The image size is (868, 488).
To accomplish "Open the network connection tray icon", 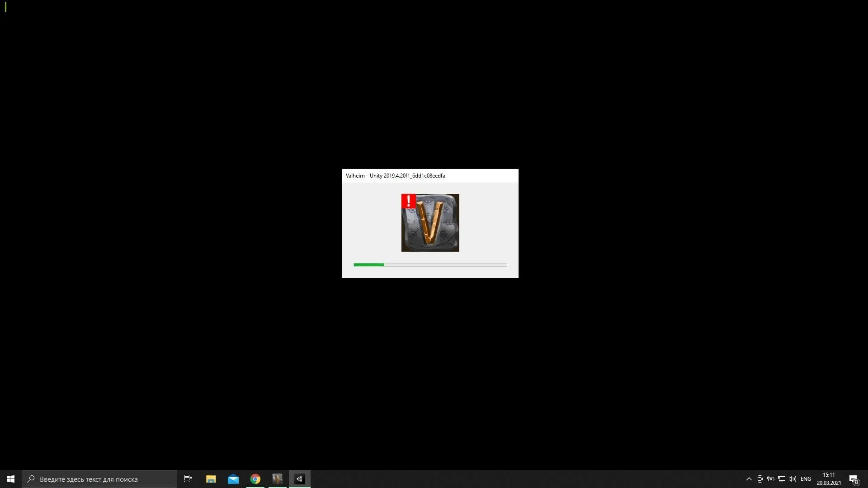I will [782, 479].
